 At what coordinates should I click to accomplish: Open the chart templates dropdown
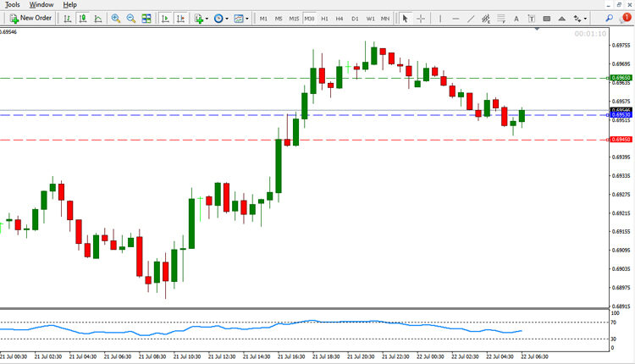241,19
